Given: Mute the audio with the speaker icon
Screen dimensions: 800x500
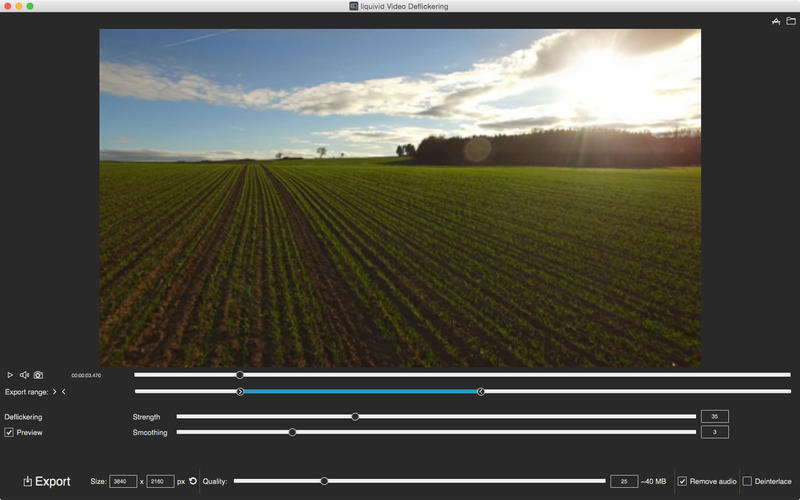Looking at the screenshot, I should pyautogui.click(x=24, y=375).
